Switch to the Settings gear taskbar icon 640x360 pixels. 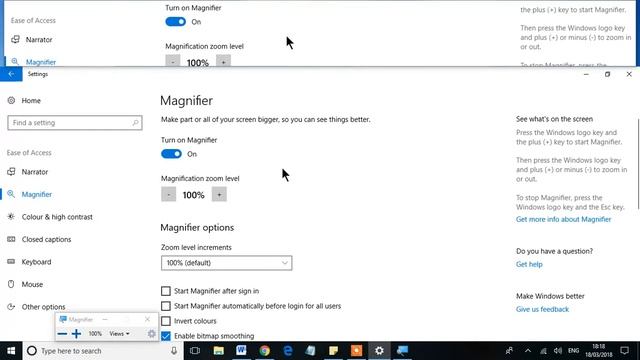(x=379, y=351)
